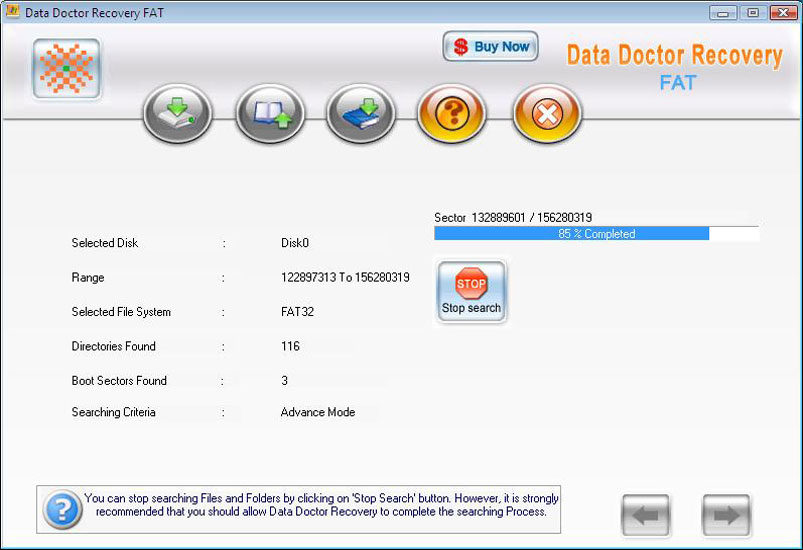803x550 pixels.
Task: Click the Searching Criteria label
Action: pos(114,412)
